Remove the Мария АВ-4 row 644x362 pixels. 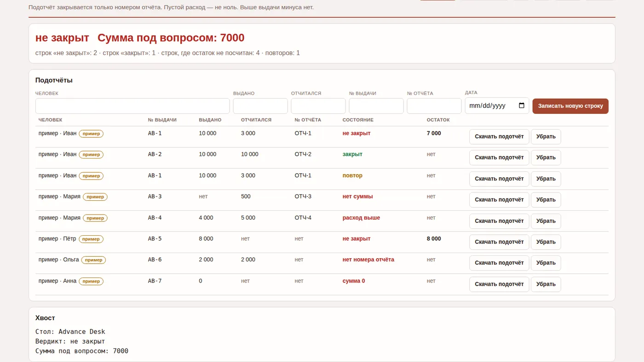pos(546,221)
